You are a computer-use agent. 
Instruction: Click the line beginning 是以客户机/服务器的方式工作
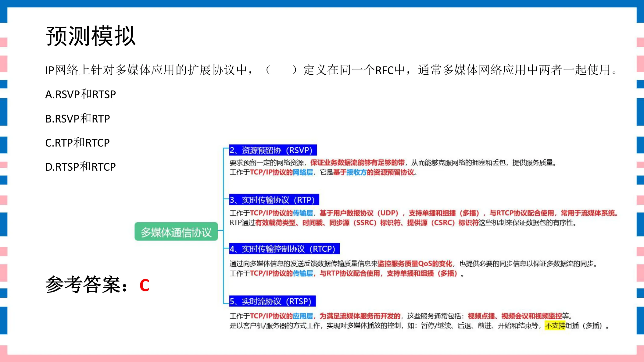point(419,326)
